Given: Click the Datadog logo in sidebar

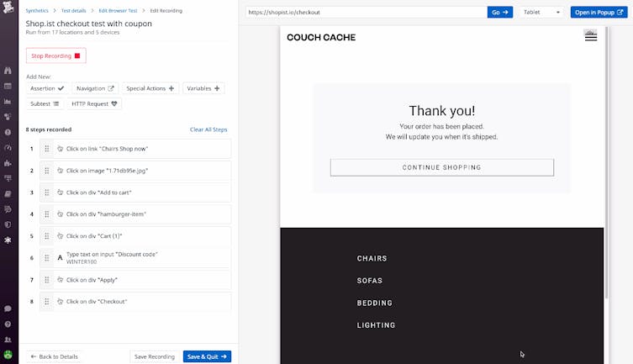Looking at the screenshot, I should [8, 7].
